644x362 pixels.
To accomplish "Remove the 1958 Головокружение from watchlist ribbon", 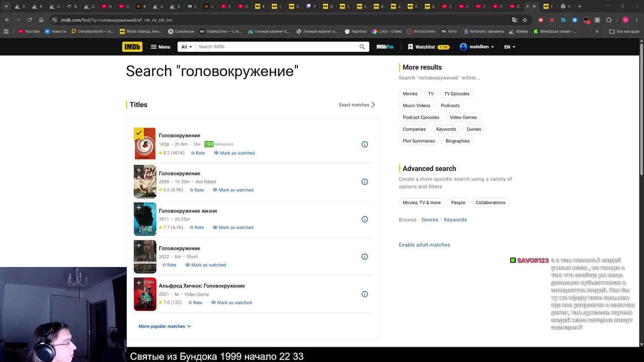I will click(x=139, y=133).
